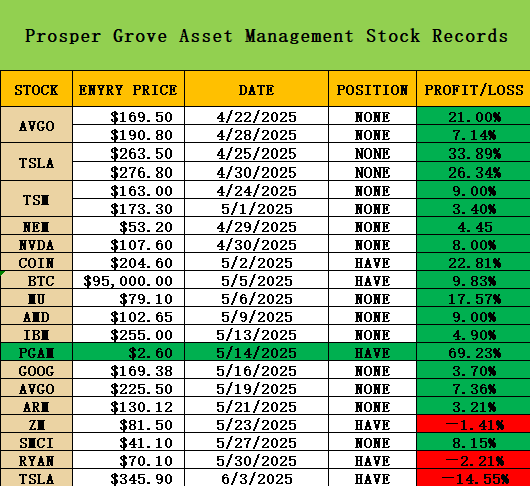The image size is (530, 486).
Task: Select date cell 4/25/2025
Action: pyautogui.click(x=256, y=152)
